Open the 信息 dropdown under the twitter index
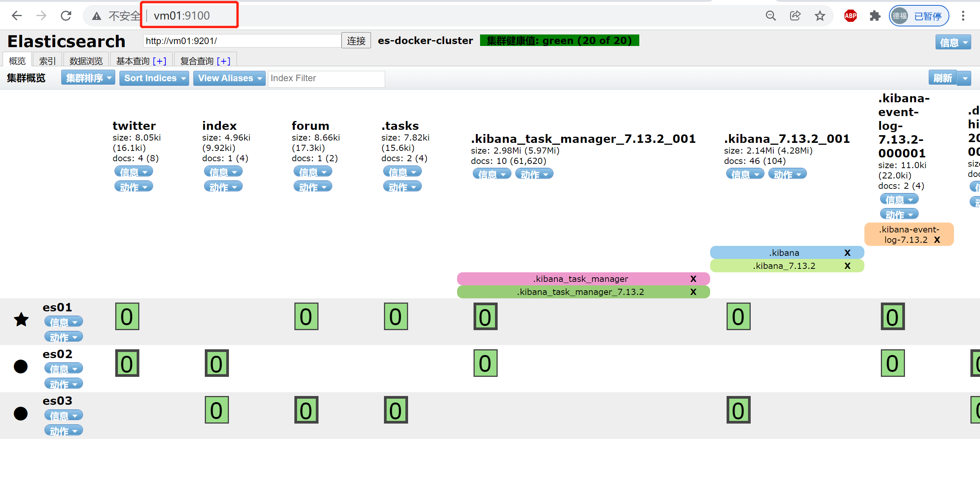This screenshot has width=980, height=486. point(133,172)
